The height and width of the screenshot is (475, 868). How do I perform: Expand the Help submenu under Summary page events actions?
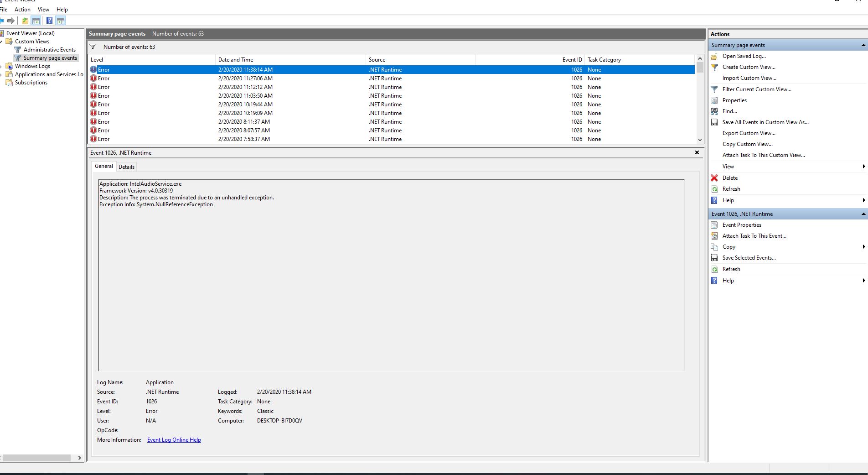864,200
